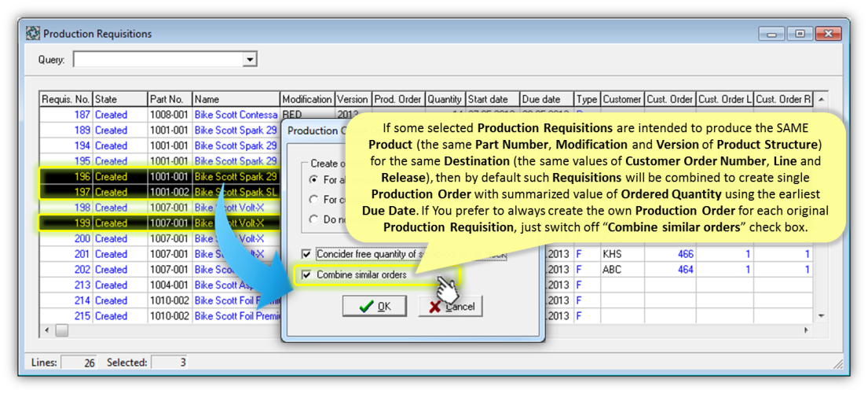
Task: Click customer order 466
Action: tap(670, 254)
